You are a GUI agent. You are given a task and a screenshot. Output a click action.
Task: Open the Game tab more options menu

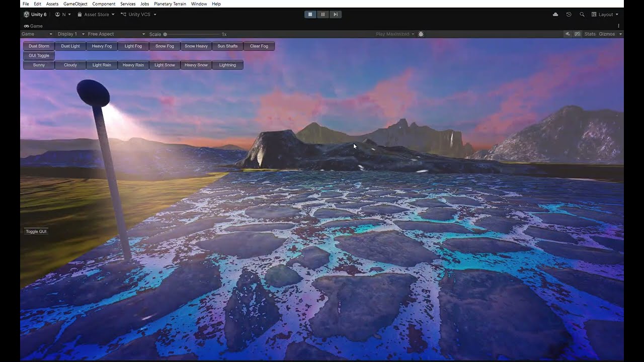click(x=619, y=26)
